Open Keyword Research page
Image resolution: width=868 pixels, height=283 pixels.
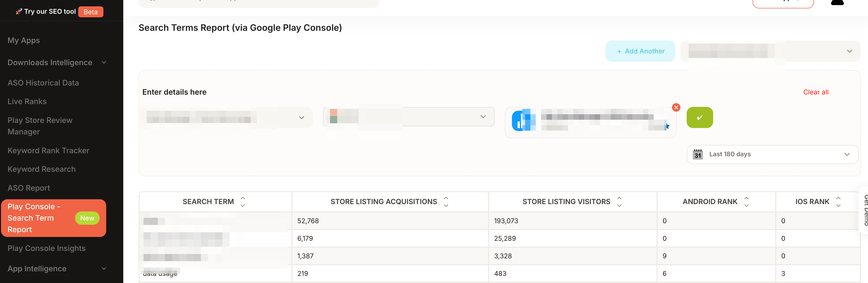42,169
